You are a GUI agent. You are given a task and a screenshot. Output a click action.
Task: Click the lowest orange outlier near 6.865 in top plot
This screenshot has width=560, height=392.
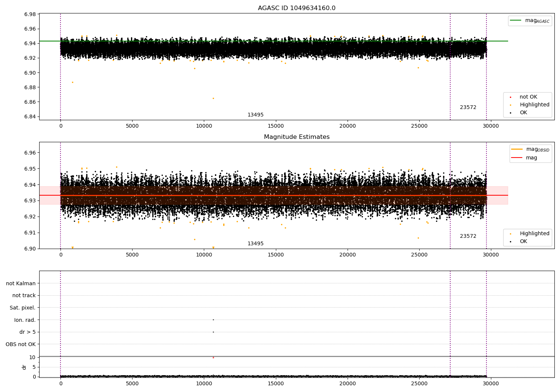pyautogui.click(x=213, y=99)
